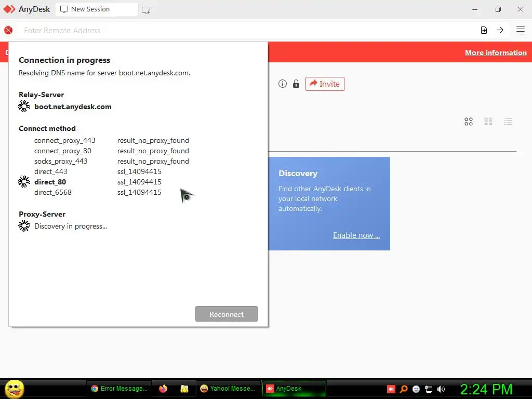
Task: Click the red connection error status icon
Action: pos(8,30)
